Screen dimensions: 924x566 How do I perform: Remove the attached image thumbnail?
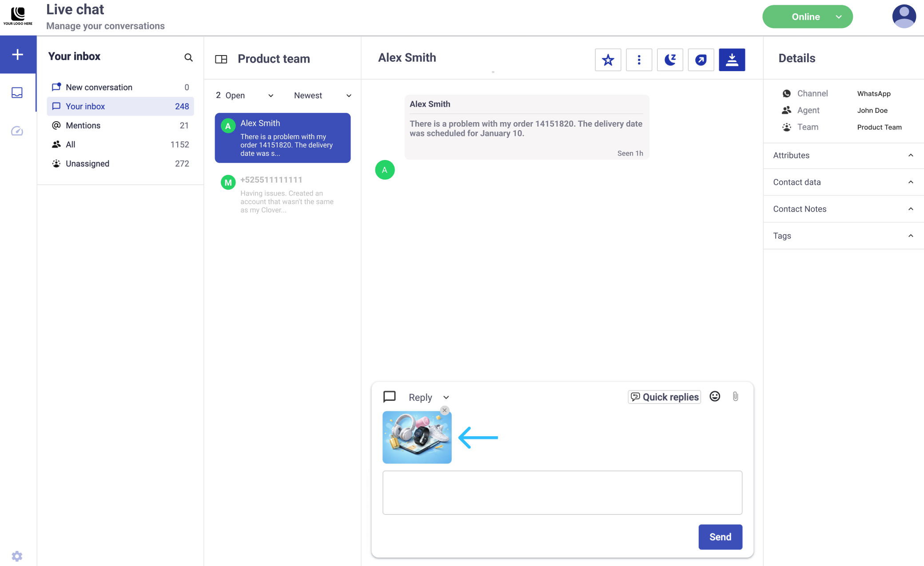(445, 411)
